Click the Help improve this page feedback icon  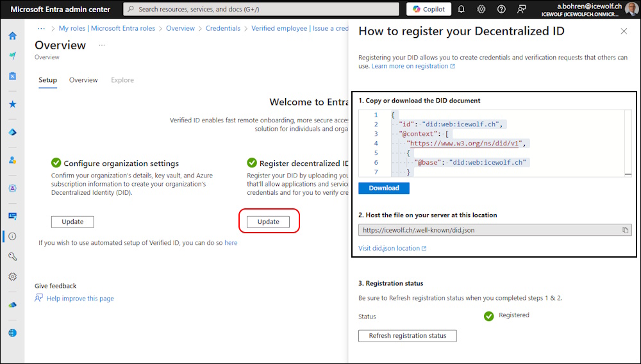pyautogui.click(x=39, y=298)
